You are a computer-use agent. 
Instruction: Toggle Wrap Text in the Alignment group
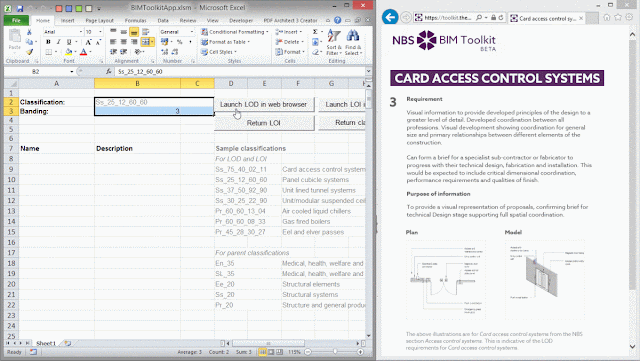pyautogui.click(x=145, y=31)
